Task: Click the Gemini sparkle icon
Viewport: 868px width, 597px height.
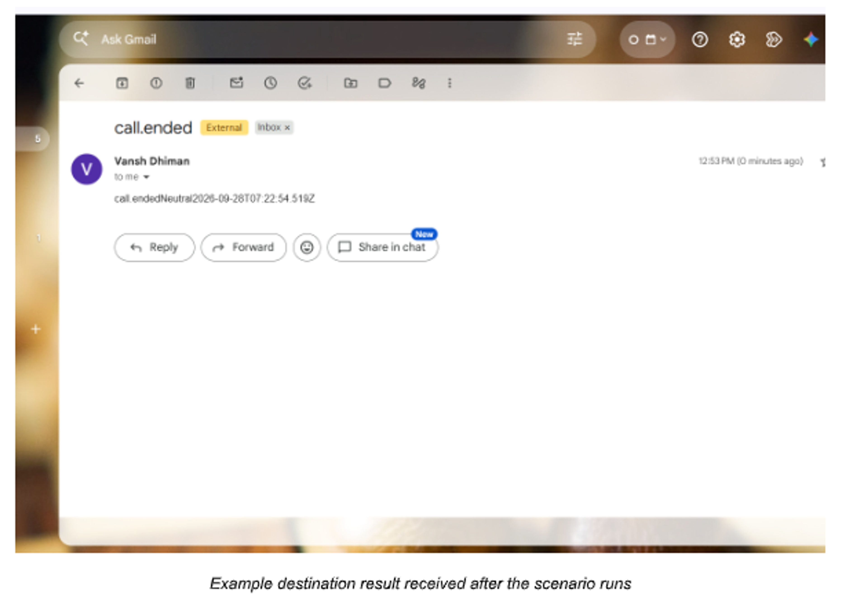Action: (811, 40)
